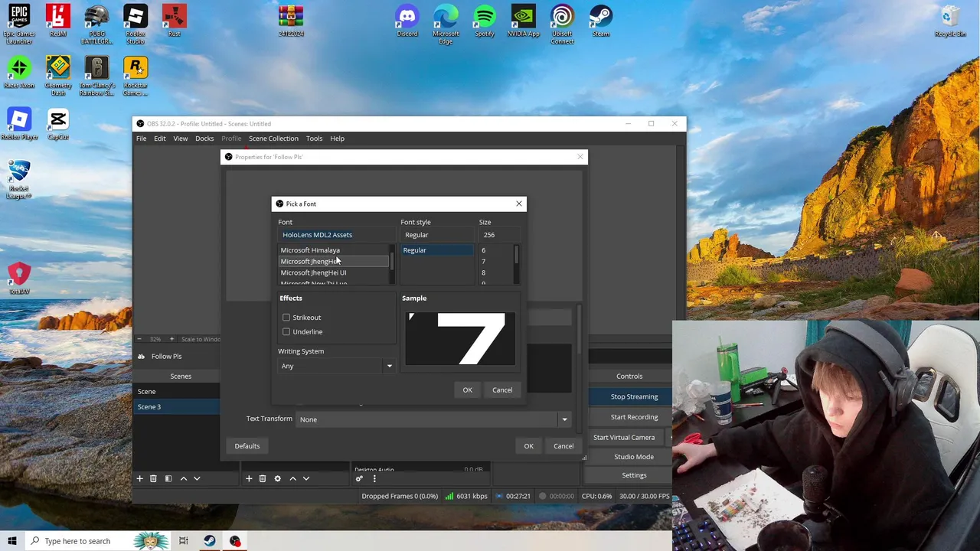Screen dimensions: 980x551
Task: Open advanced audio properties gears icon
Action: click(359, 478)
